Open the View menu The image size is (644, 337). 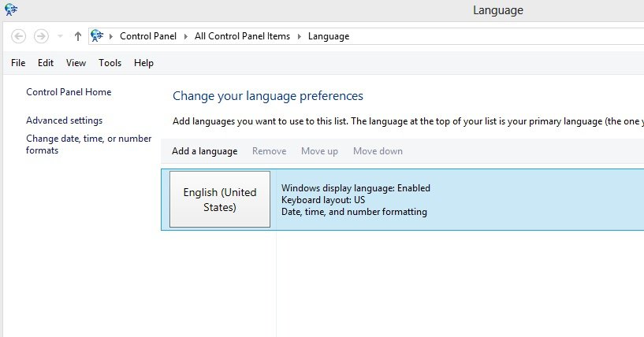(x=76, y=63)
